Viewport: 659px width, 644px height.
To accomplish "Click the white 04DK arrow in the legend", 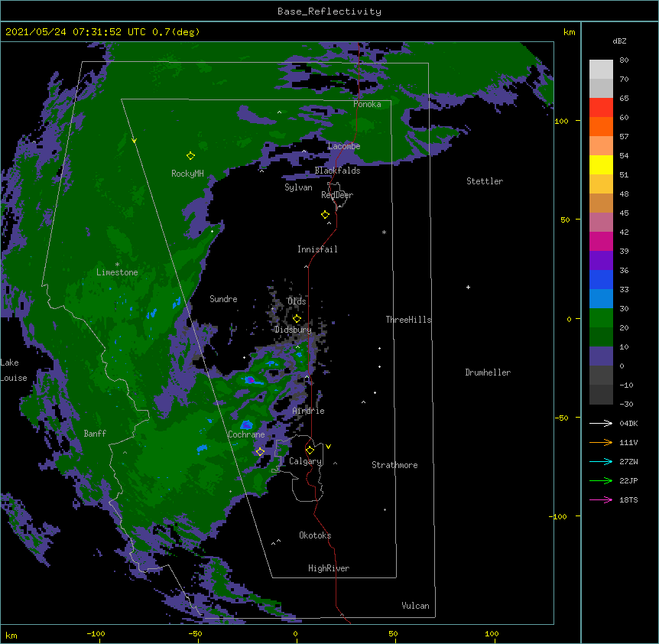I will [601, 423].
